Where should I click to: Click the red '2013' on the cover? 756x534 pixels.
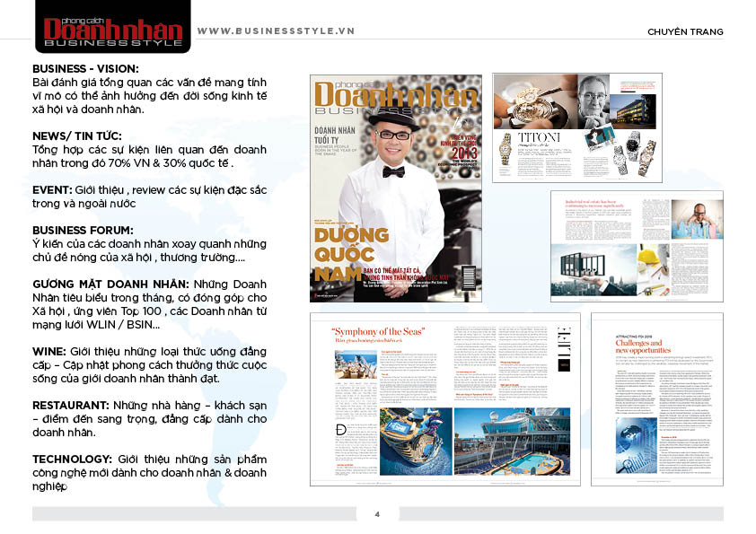[x=464, y=153]
